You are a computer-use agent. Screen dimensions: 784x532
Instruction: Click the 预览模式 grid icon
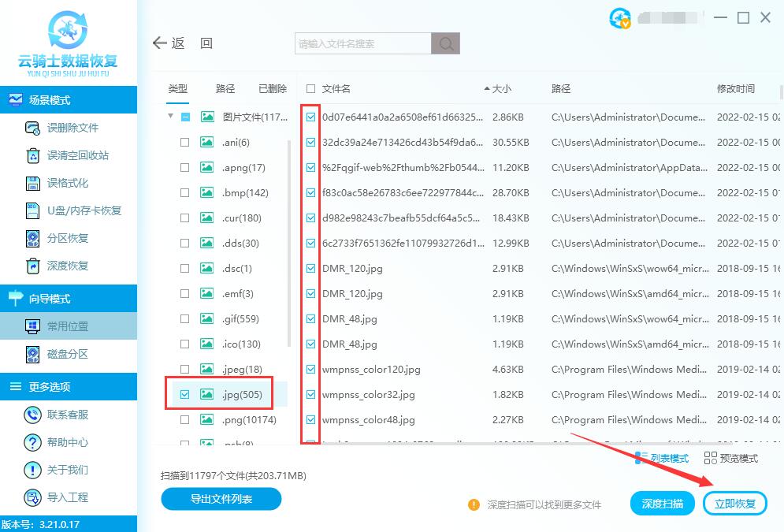tap(710, 458)
